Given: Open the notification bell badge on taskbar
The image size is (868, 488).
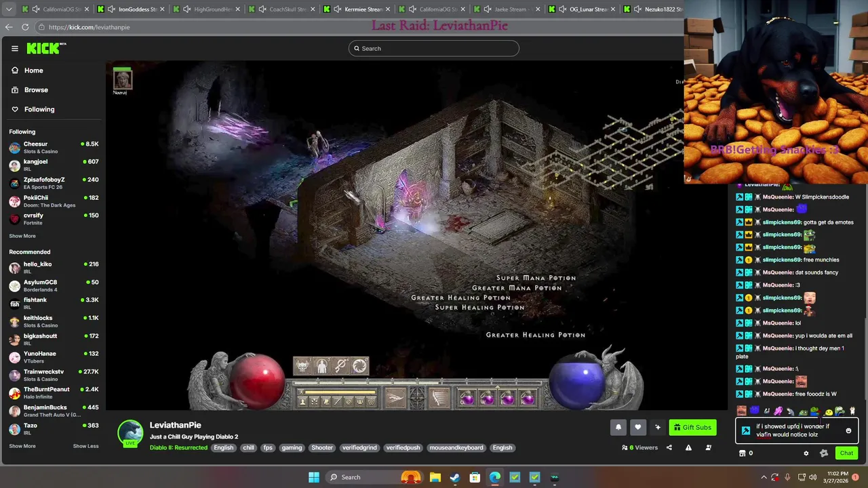Looking at the screenshot, I should point(855,477).
